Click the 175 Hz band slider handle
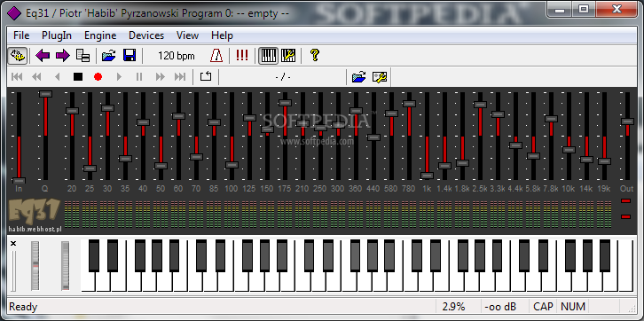Viewport: 644px width, 321px height. point(285,103)
